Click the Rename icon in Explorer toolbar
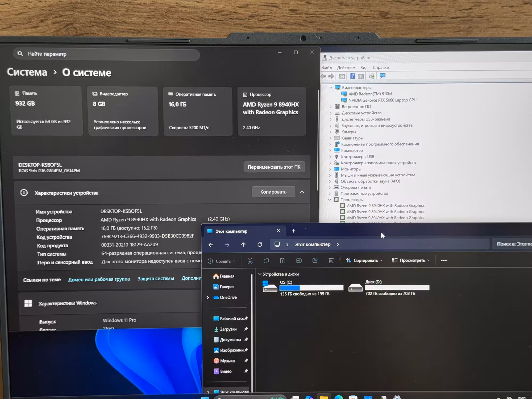The width and height of the screenshot is (532, 399). coord(299,261)
